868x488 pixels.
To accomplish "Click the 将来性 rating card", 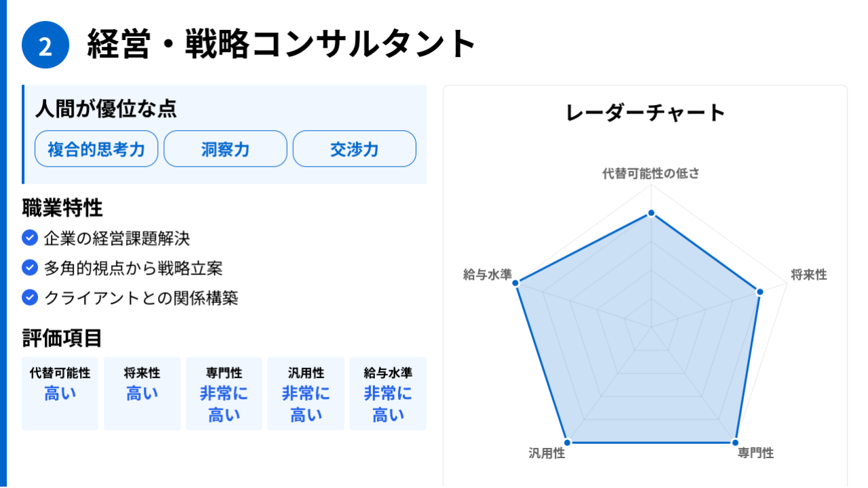I will (142, 394).
